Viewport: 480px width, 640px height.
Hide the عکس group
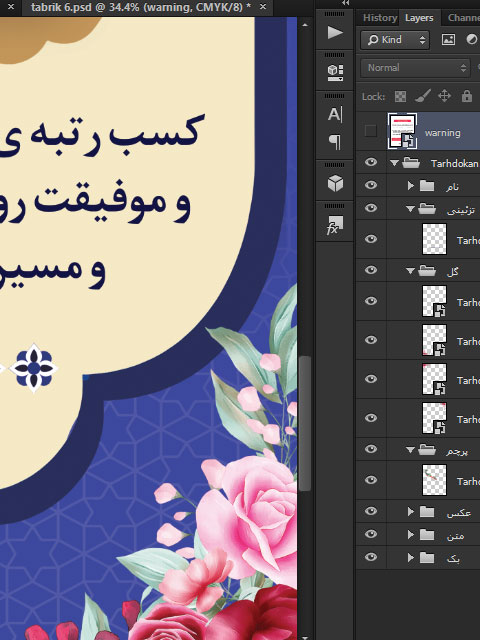coord(371,511)
